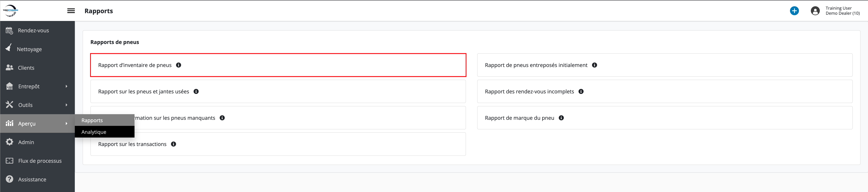Open Rapport sur les transactions
The image size is (868, 192).
pyautogui.click(x=132, y=144)
